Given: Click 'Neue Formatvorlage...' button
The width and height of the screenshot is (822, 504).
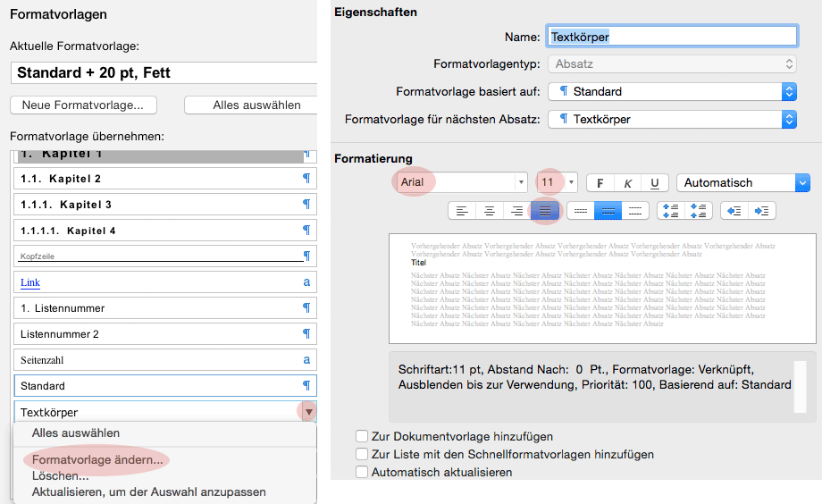Looking at the screenshot, I should [x=83, y=105].
